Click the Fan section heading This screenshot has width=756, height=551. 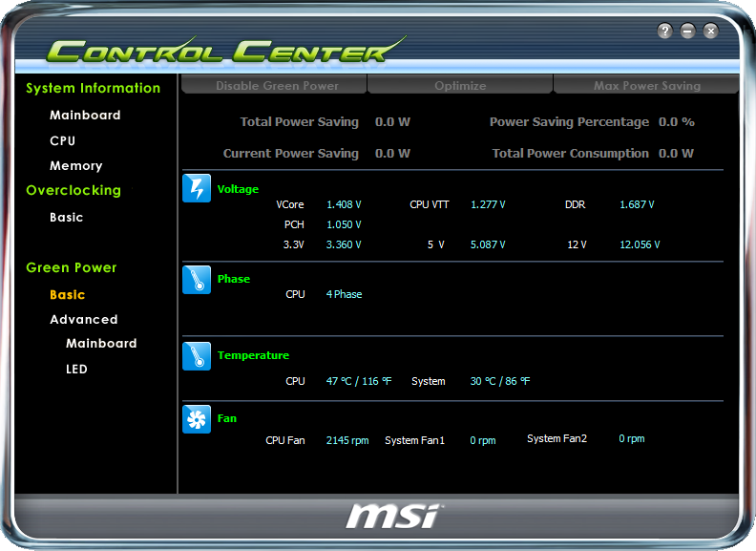click(226, 418)
